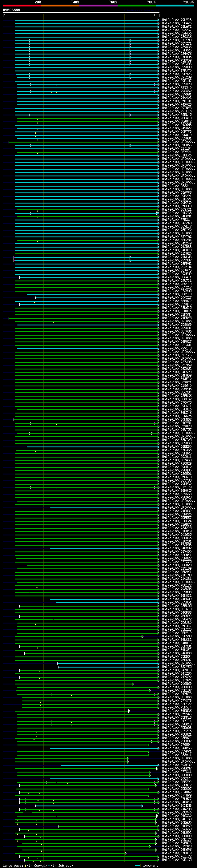Select the UniRef100_B7T1N8 label
Screen dimensions: 197x868
coord(177,40)
